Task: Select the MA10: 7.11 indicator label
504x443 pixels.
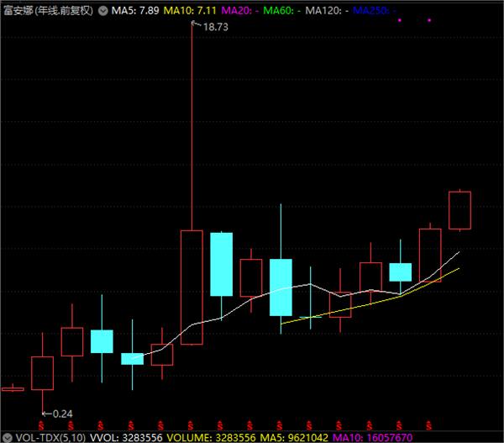Action: pyautogui.click(x=190, y=11)
